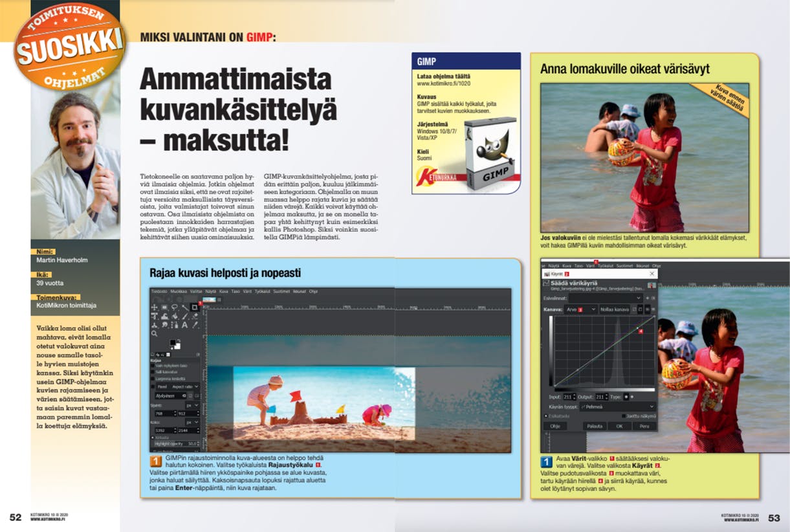The height and width of the screenshot is (532, 790).
Task: Click the white background color swatch
Action: (178, 346)
